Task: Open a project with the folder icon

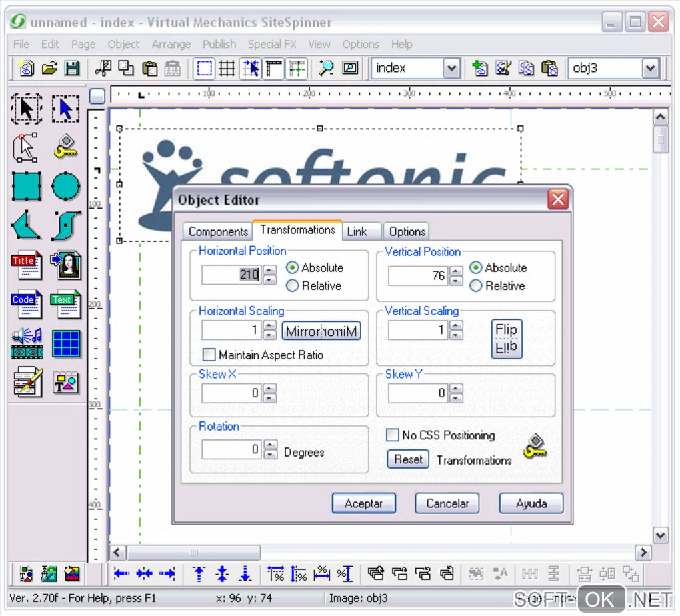Action: point(50,69)
